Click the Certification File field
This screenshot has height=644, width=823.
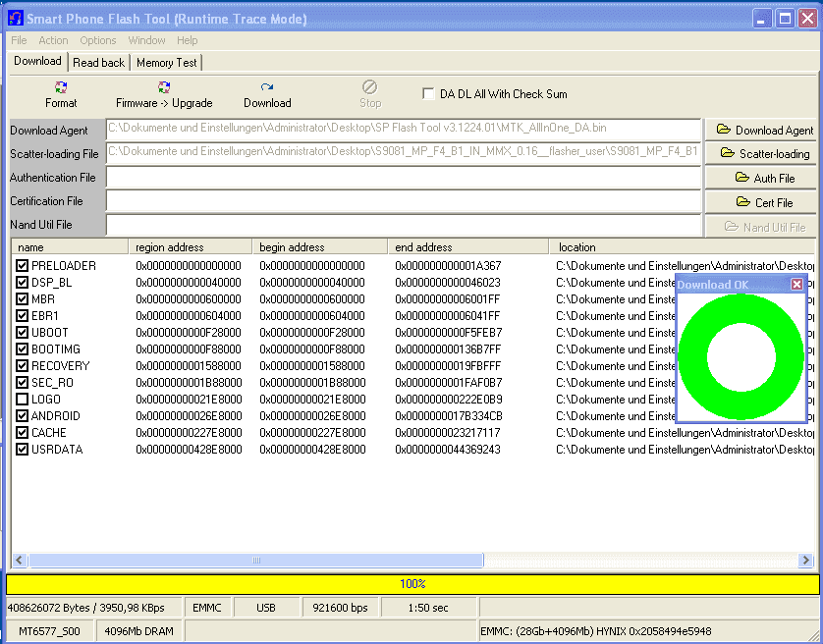[403, 201]
